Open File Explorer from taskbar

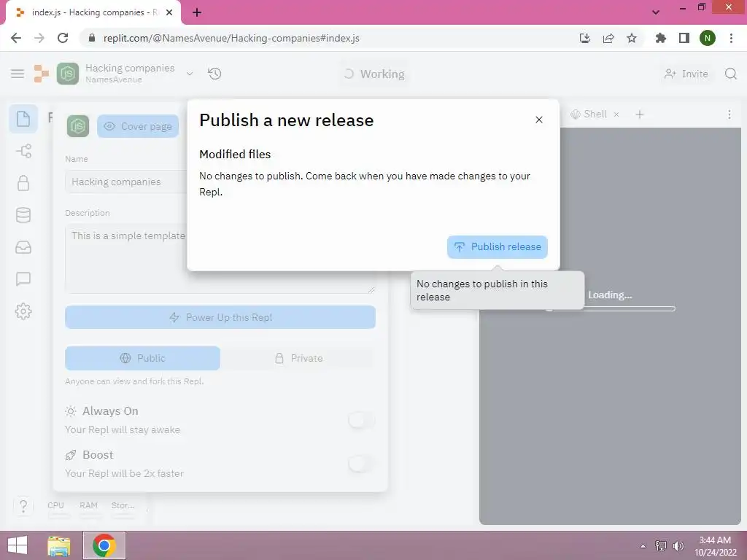click(x=59, y=545)
